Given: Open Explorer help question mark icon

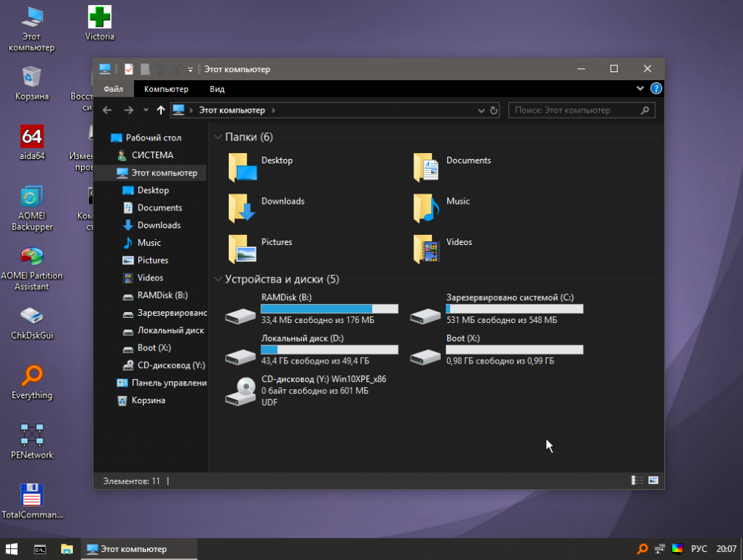Looking at the screenshot, I should coord(655,88).
